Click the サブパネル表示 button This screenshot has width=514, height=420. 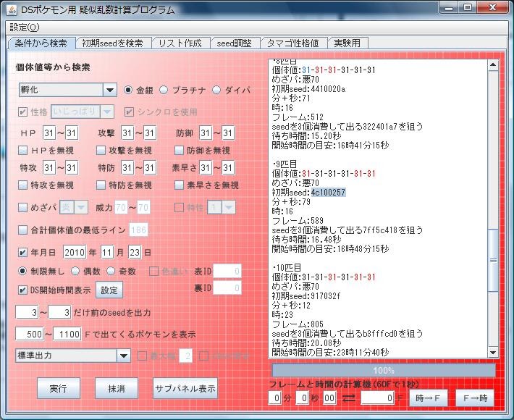pos(185,388)
